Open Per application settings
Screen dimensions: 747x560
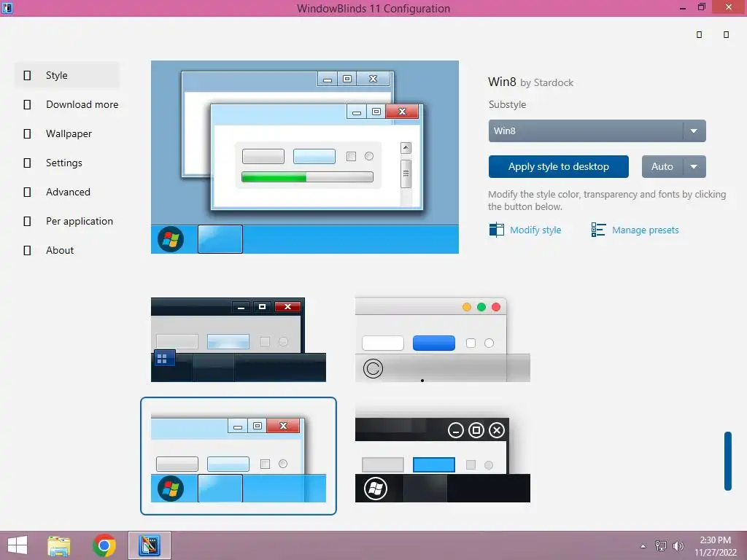pos(79,221)
